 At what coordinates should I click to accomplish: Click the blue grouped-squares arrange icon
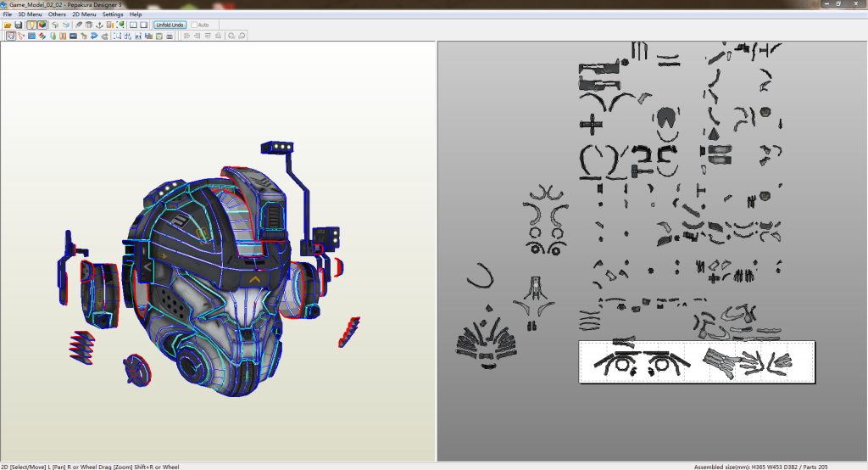point(128,36)
